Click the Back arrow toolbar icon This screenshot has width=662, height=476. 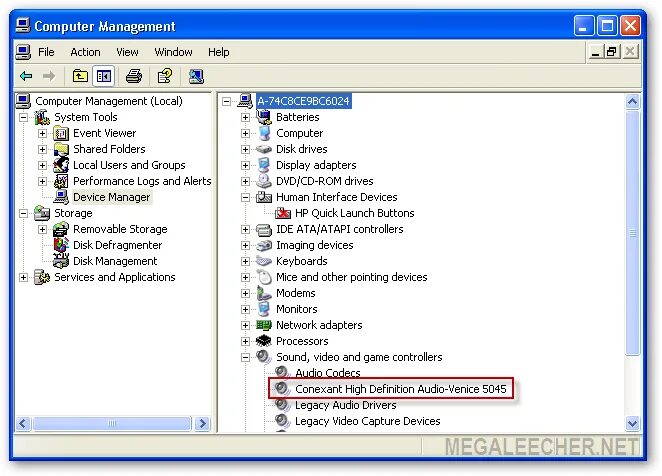[26, 76]
